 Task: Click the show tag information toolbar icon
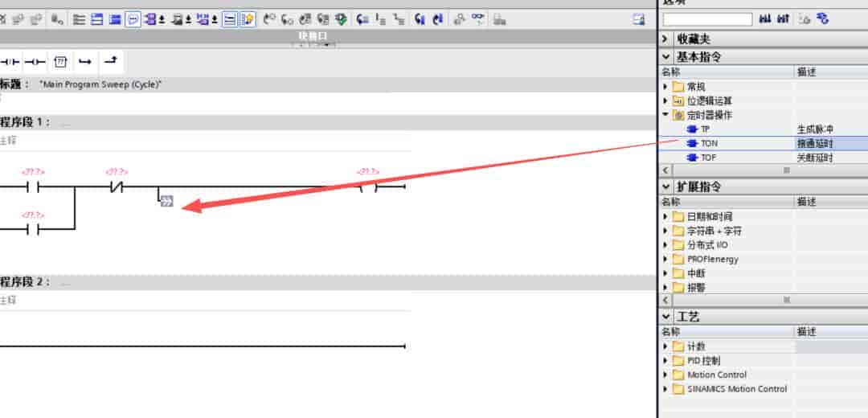click(177, 20)
